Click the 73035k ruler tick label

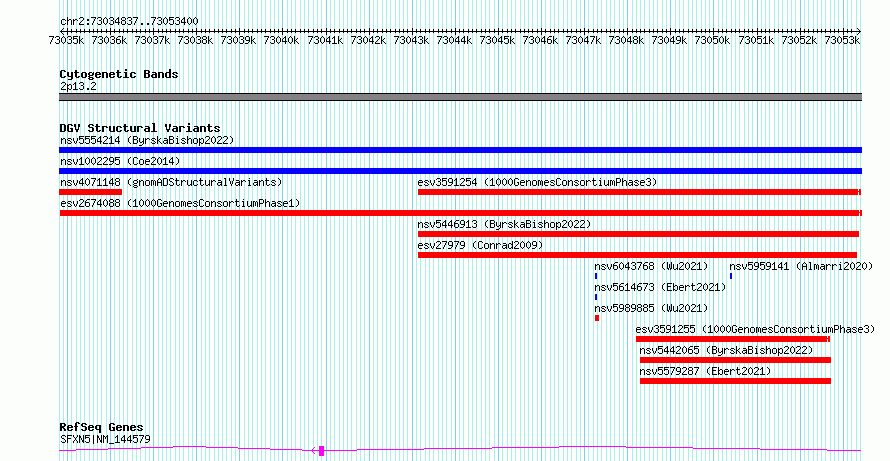click(66, 40)
